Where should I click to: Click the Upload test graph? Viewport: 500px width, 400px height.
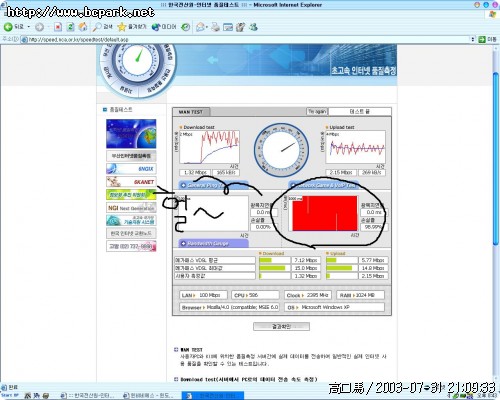355,147
